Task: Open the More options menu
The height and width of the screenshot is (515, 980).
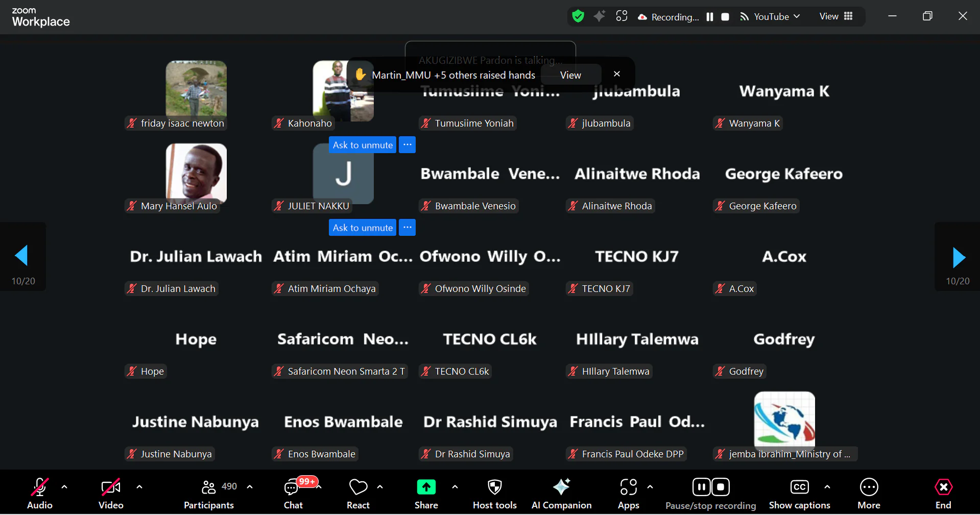Action: pos(869,493)
